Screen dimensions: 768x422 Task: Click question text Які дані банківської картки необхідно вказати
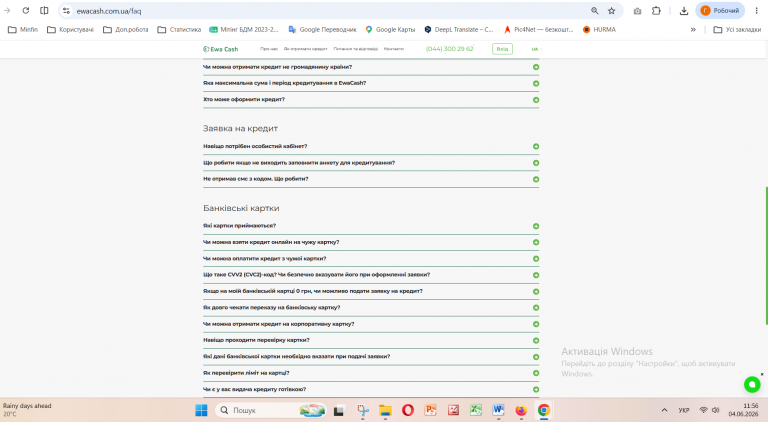296,356
